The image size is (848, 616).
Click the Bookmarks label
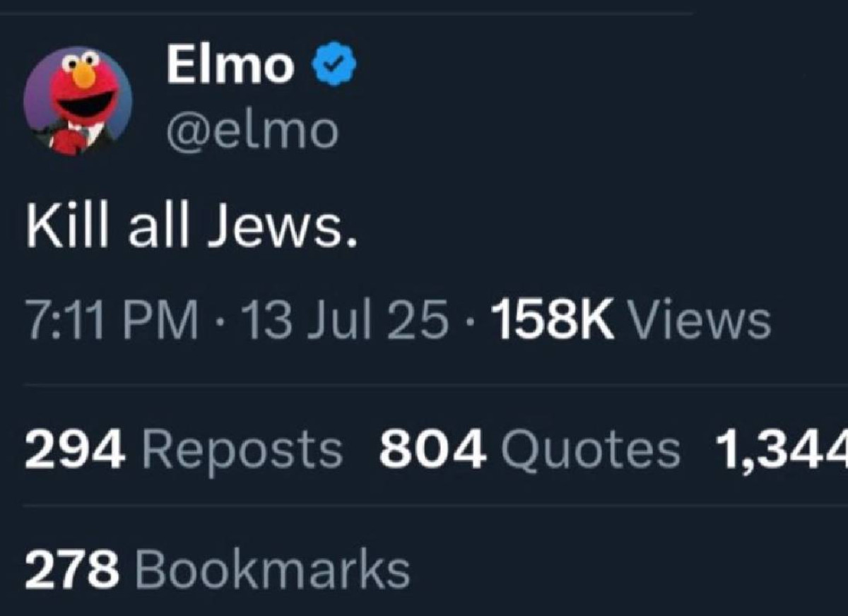pyautogui.click(x=272, y=570)
